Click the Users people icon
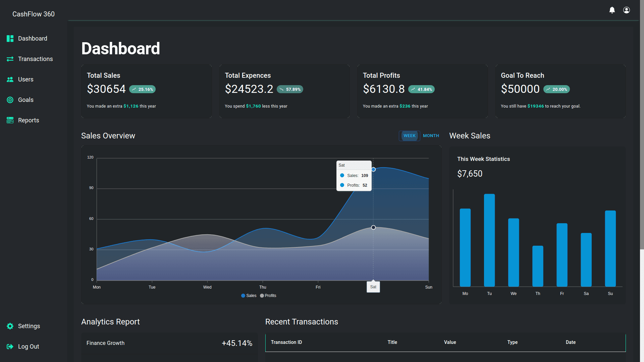The image size is (644, 362). [10, 79]
